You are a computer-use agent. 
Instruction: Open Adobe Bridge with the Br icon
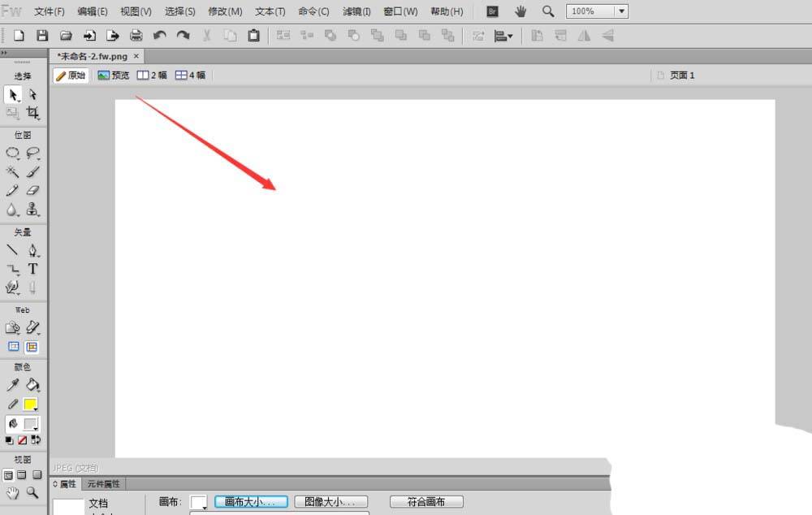click(492, 11)
